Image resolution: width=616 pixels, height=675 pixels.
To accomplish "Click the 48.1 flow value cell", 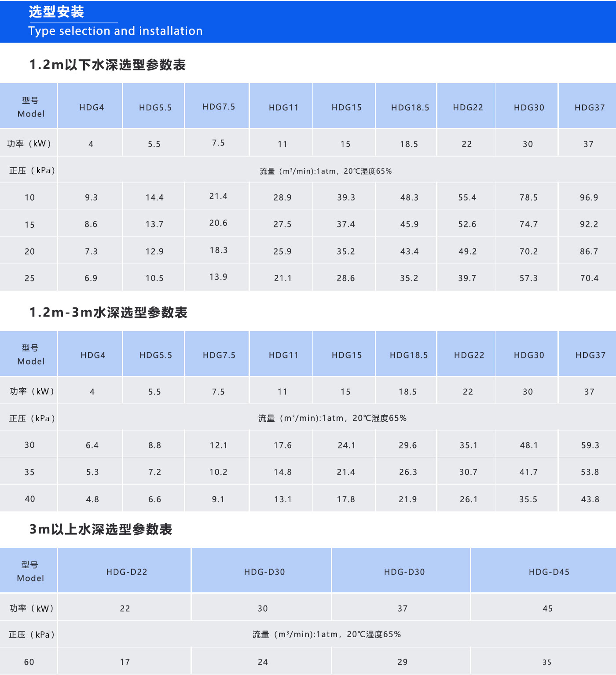I will 528,445.
